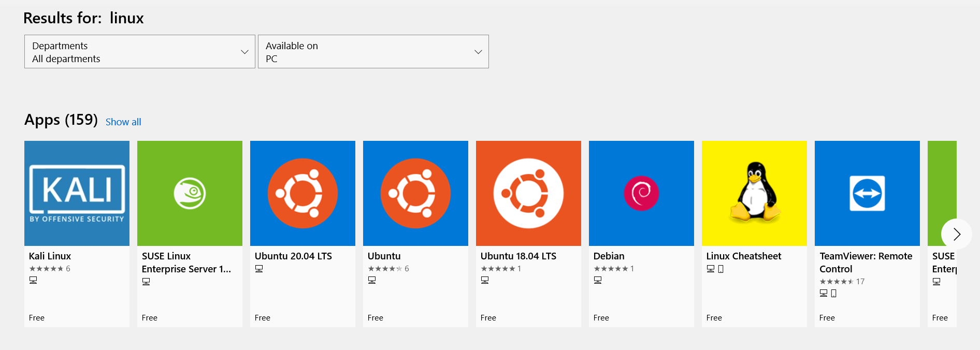Open the Ubuntu 20.04 LTS title link
The height and width of the screenshot is (350, 980).
point(293,256)
